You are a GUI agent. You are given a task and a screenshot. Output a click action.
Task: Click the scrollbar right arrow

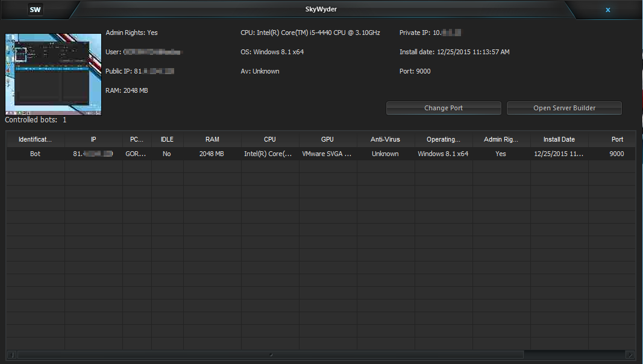coord(630,354)
